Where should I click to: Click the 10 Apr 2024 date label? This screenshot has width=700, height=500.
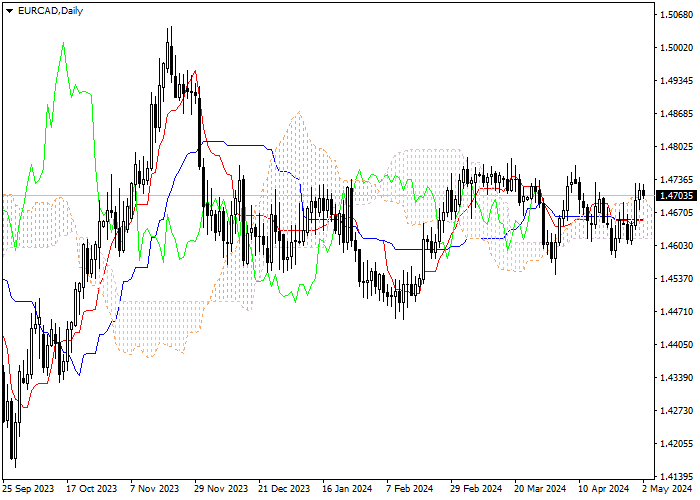click(x=604, y=489)
